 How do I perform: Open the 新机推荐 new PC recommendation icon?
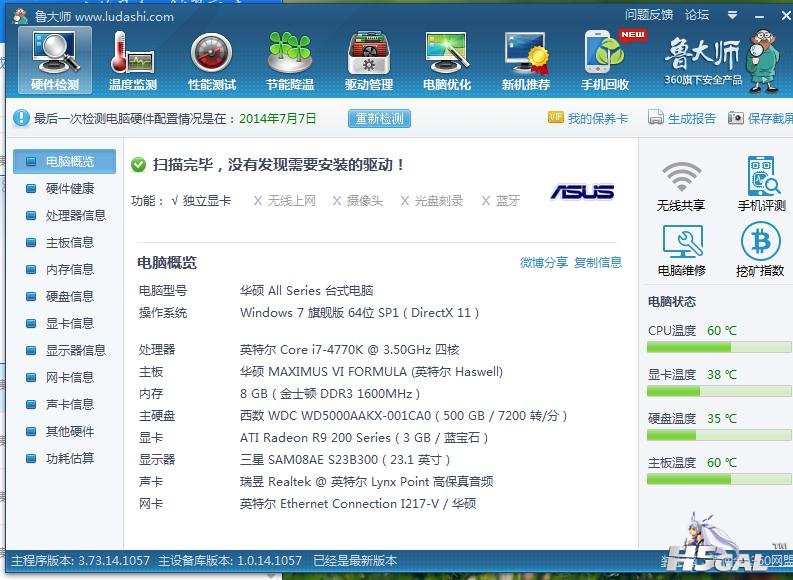[x=526, y=60]
